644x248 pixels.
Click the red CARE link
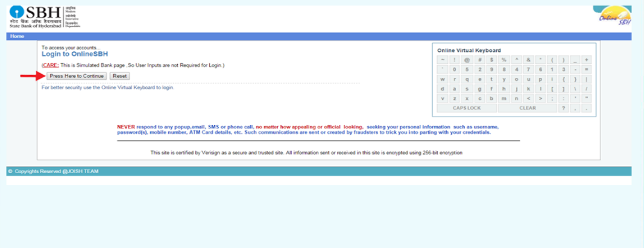[50, 65]
